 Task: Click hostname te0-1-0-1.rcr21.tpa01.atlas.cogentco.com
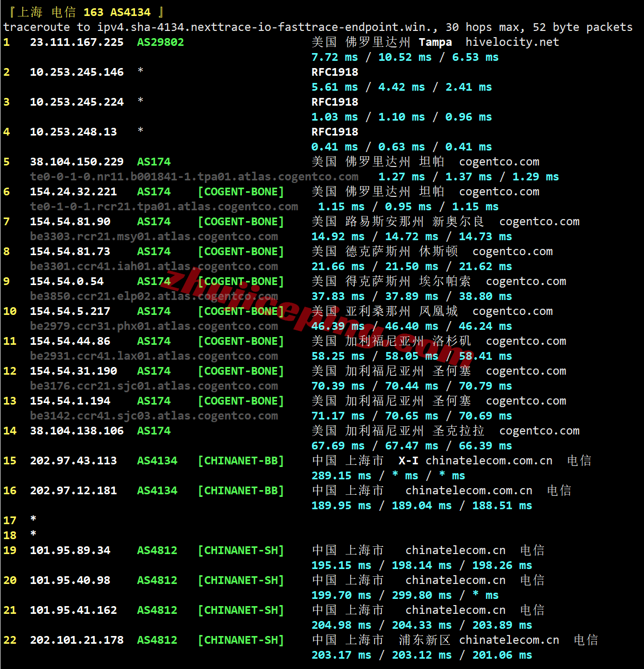(164, 207)
